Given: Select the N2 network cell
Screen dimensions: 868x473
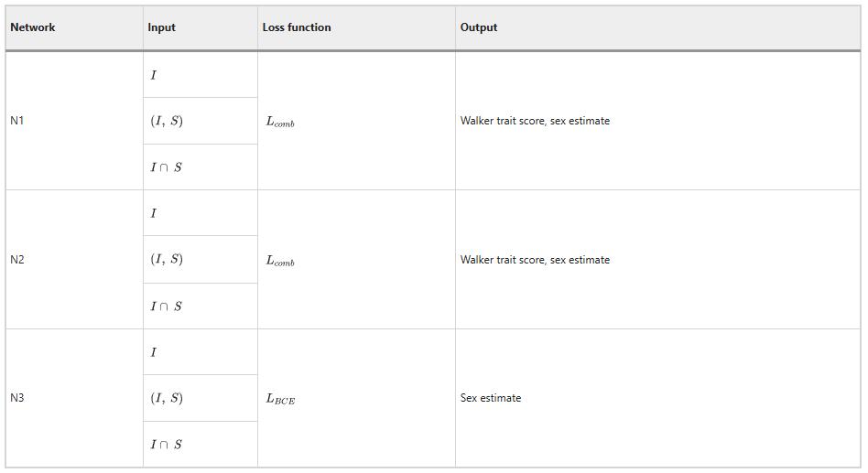Looking at the screenshot, I should pyautogui.click(x=17, y=260).
